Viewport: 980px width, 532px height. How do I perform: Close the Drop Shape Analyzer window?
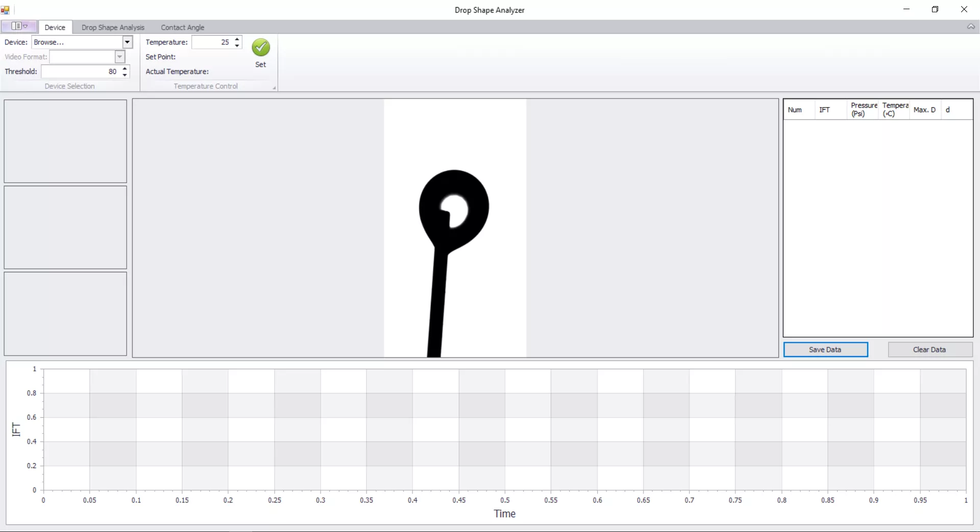coord(964,9)
